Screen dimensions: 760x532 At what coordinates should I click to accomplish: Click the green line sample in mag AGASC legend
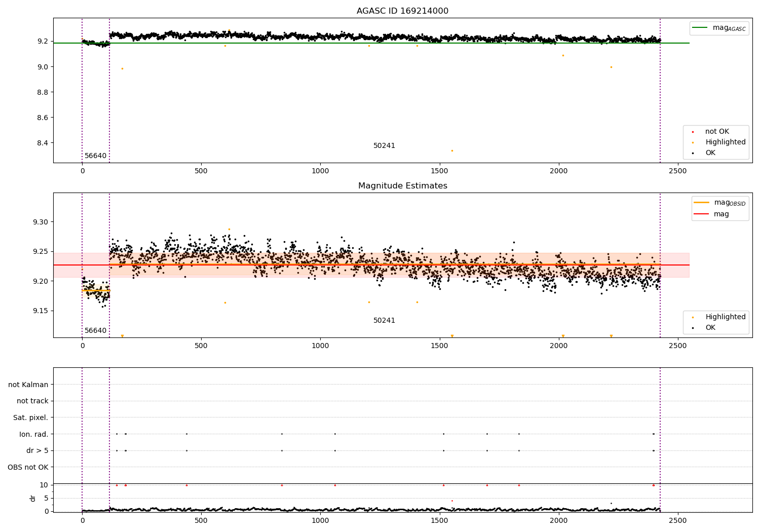point(700,28)
